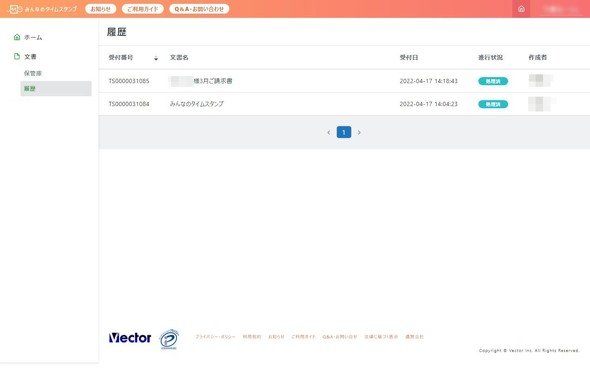Open the blurred user account menu in header
The image size is (590, 392).
tap(561, 9)
